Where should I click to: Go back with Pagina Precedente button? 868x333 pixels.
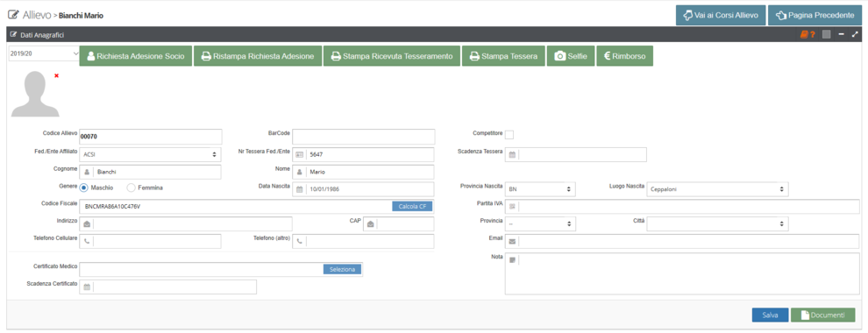pyautogui.click(x=815, y=16)
